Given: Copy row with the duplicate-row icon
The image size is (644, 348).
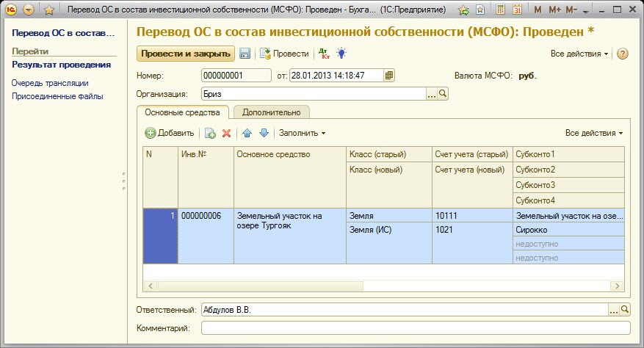Looking at the screenshot, I should (x=210, y=133).
